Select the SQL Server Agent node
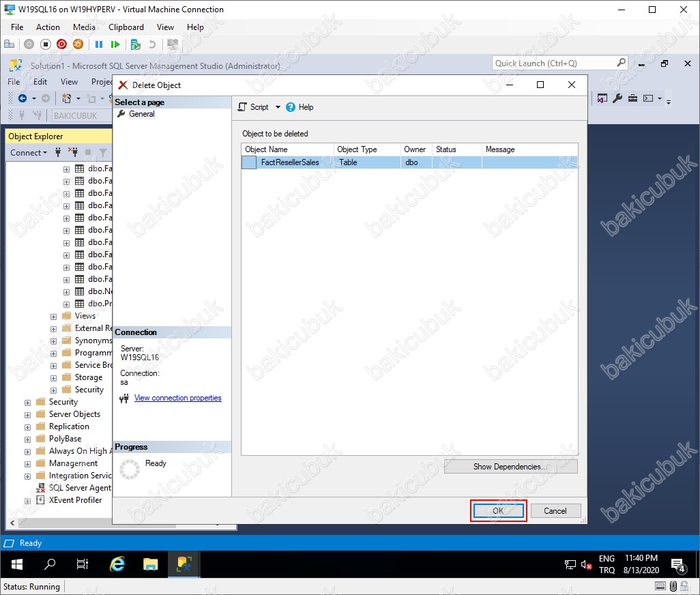This screenshot has height=595, width=700. [79, 488]
